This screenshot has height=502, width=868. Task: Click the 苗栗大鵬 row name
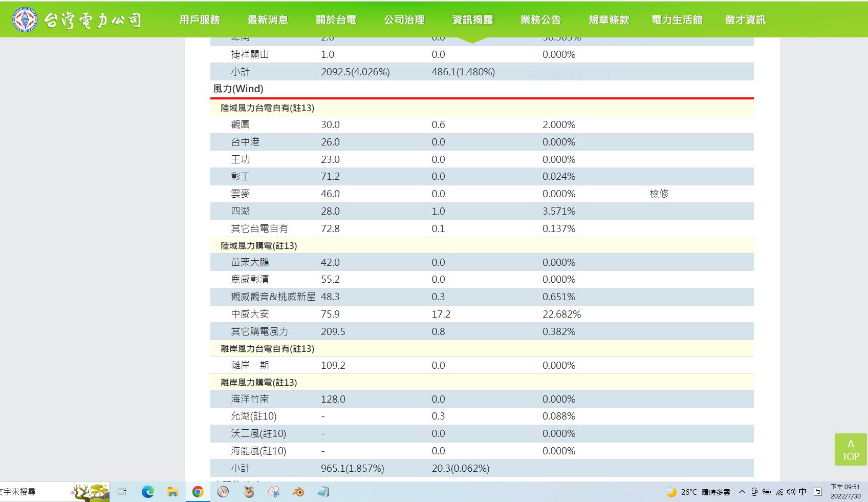click(250, 262)
